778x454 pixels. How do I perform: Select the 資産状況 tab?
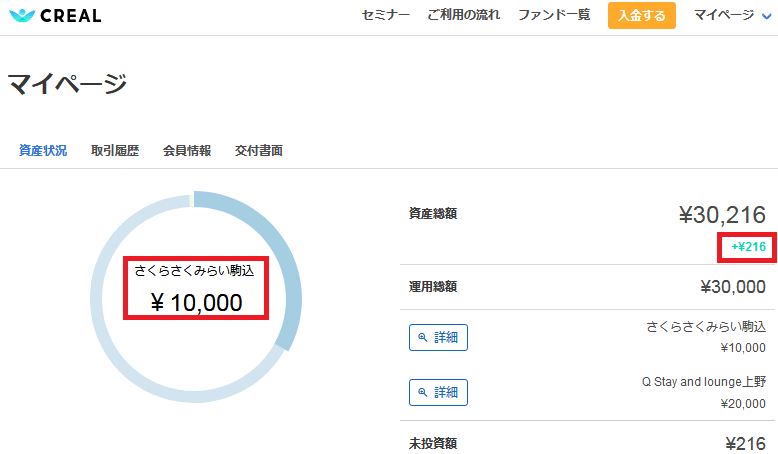point(43,150)
